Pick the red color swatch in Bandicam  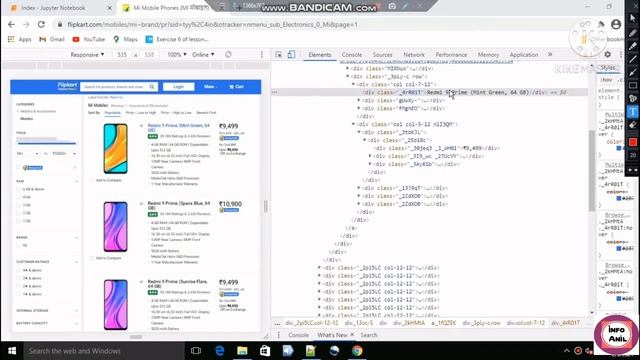coord(633,142)
